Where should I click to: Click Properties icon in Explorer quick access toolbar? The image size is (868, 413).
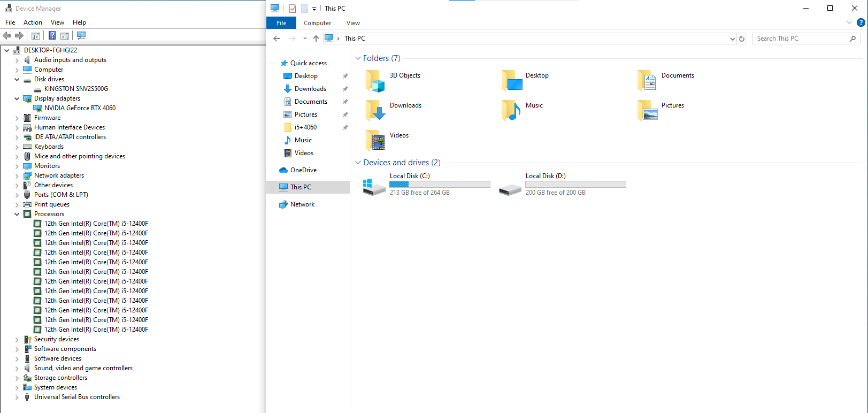tap(293, 9)
